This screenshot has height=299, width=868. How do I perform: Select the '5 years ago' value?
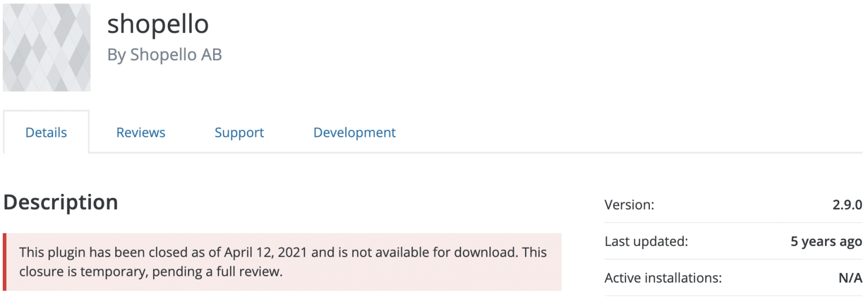pyautogui.click(x=826, y=241)
